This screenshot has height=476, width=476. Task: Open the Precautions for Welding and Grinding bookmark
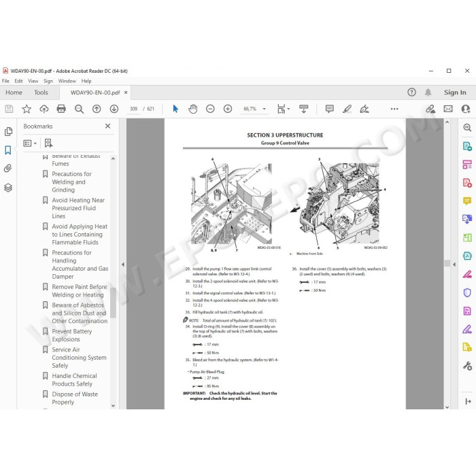[71, 182]
